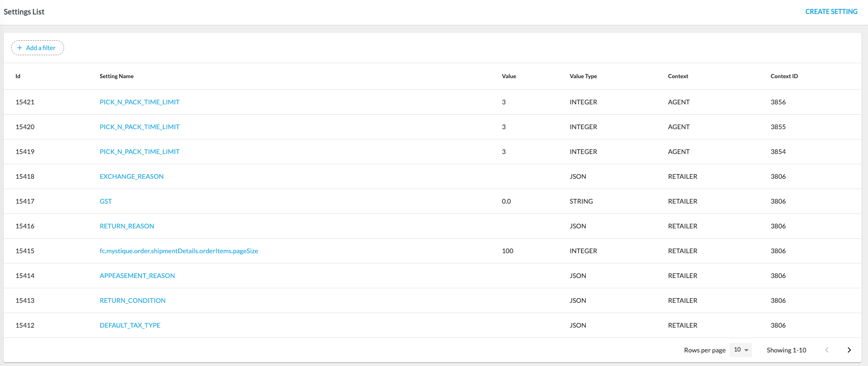868x366 pixels.
Task: Open the DEFAULT_TAX_TYPE setting
Action: 130,325
